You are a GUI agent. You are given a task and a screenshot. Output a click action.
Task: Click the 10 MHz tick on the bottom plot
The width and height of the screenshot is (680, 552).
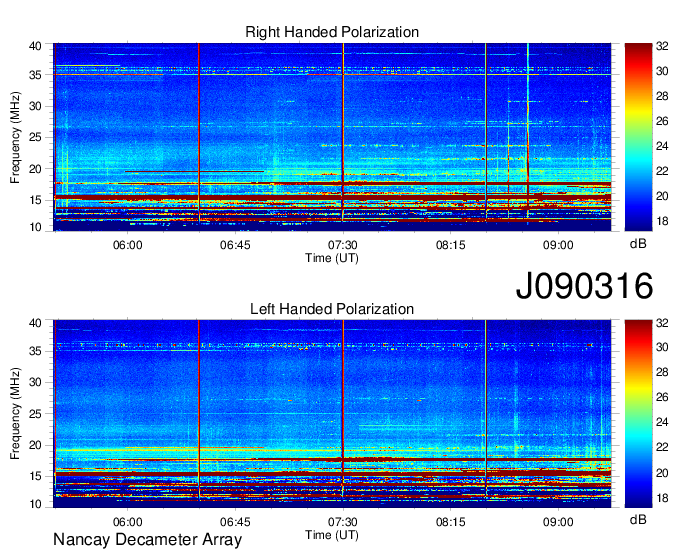tap(35, 504)
